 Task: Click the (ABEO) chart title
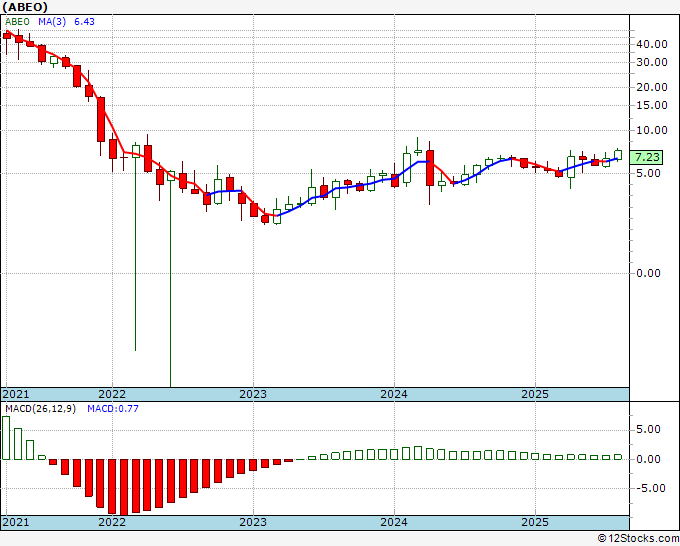pyautogui.click(x=25, y=7)
